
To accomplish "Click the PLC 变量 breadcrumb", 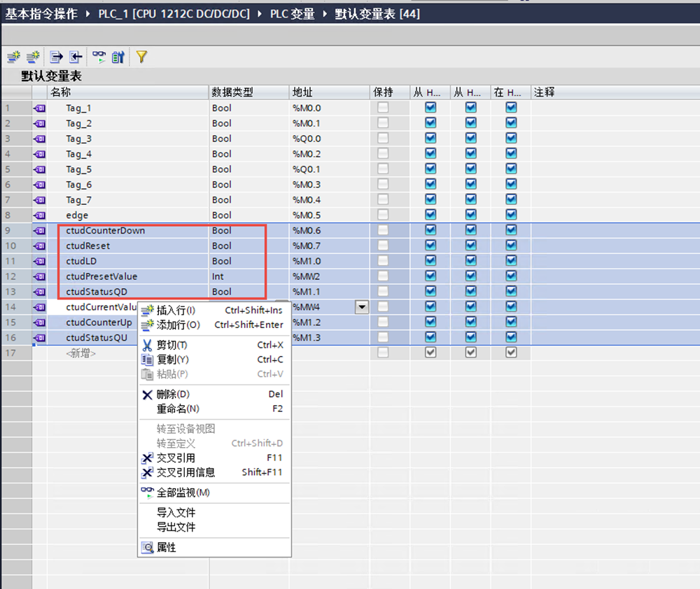I will coord(293,14).
